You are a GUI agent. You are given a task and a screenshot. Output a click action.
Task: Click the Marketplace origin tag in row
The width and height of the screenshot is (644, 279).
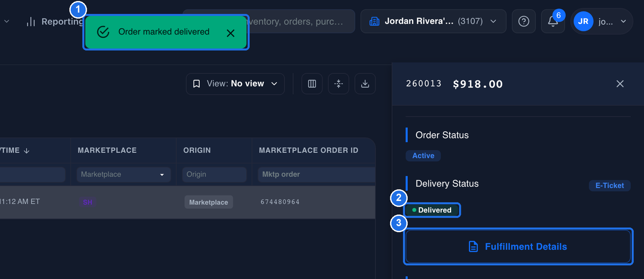point(208,202)
